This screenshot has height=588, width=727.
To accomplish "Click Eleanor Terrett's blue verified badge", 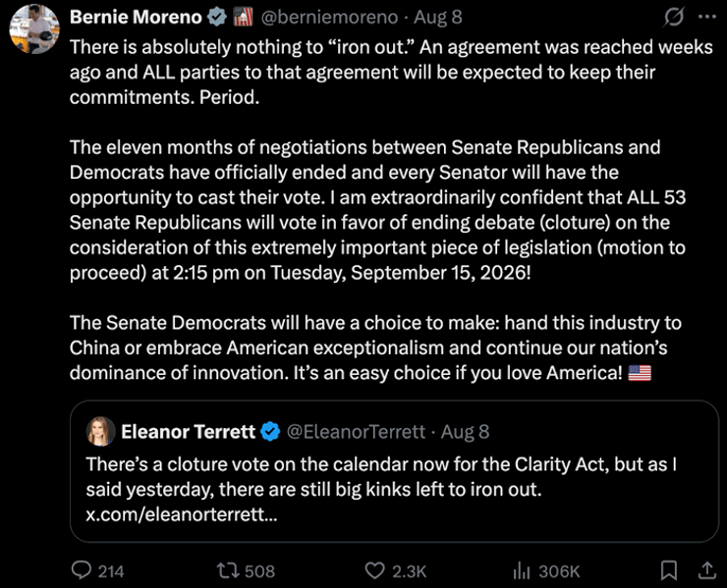I will click(x=270, y=432).
